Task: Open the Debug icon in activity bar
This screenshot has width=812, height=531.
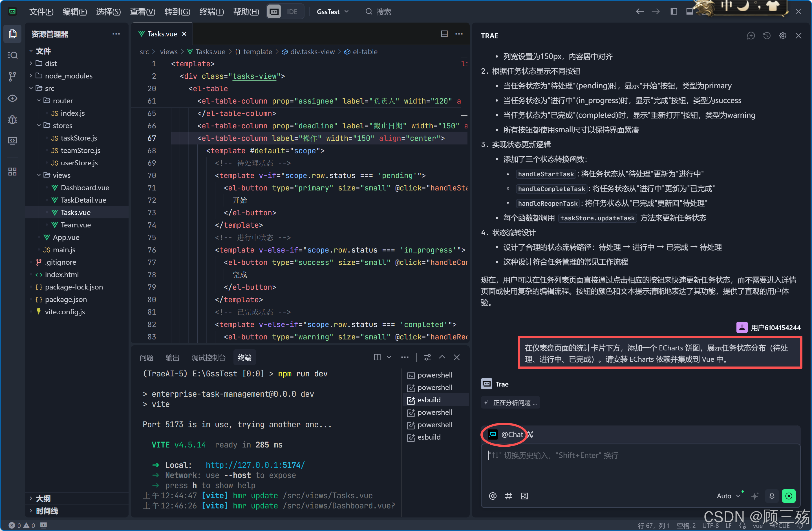Action: pos(12,120)
